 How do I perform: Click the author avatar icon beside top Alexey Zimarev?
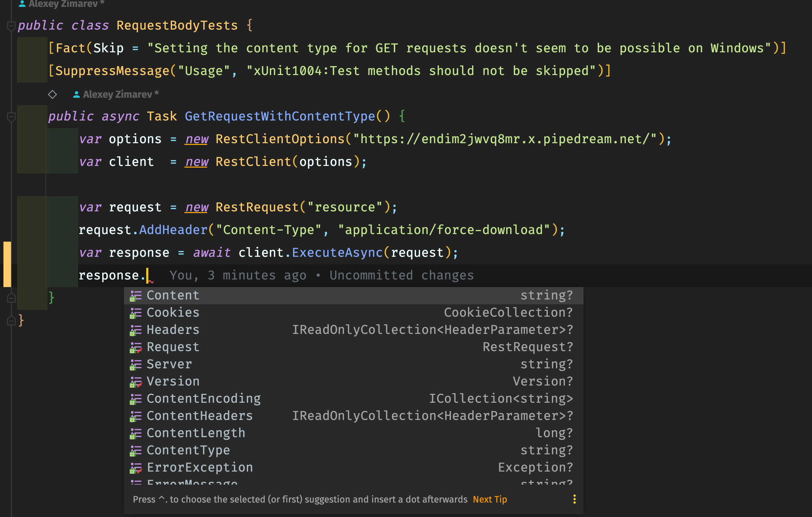click(x=22, y=3)
